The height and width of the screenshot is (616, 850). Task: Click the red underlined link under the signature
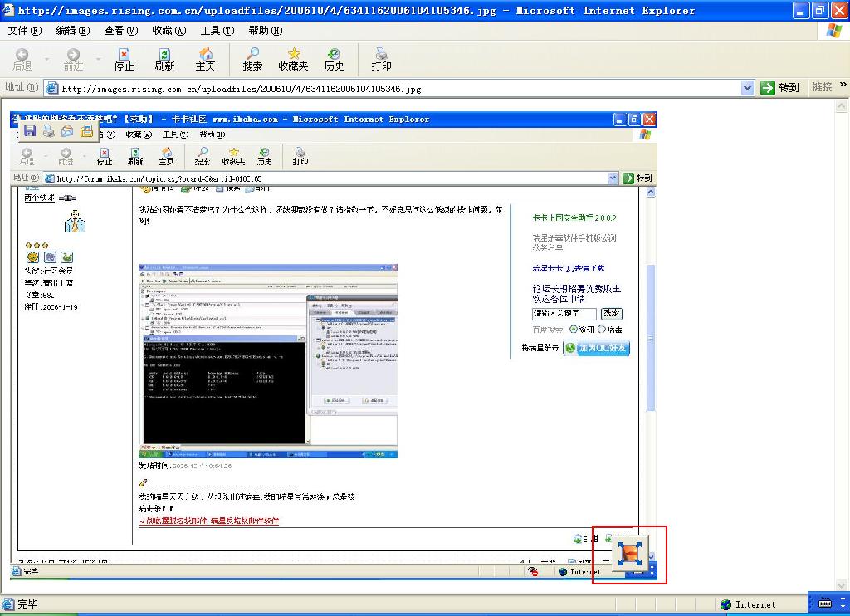click(x=208, y=521)
